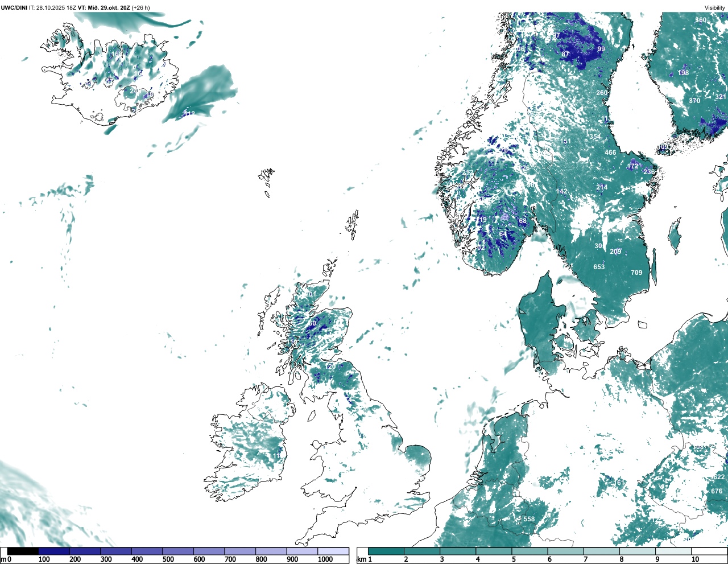Click the visibility value "87" in northern Scandinavia
Viewport: 728px width, 564px height.
pos(565,54)
